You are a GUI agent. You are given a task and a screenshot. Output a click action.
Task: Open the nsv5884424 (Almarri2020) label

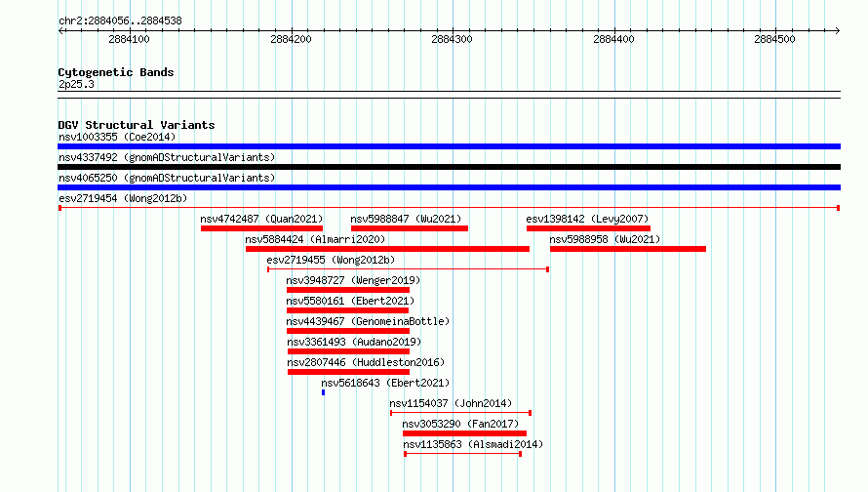pyautogui.click(x=315, y=239)
